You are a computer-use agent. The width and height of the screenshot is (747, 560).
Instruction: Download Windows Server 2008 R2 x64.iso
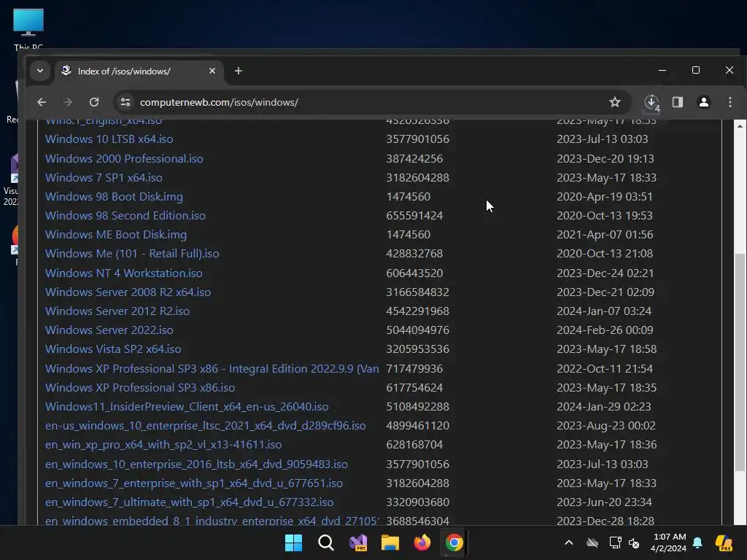pos(128,292)
